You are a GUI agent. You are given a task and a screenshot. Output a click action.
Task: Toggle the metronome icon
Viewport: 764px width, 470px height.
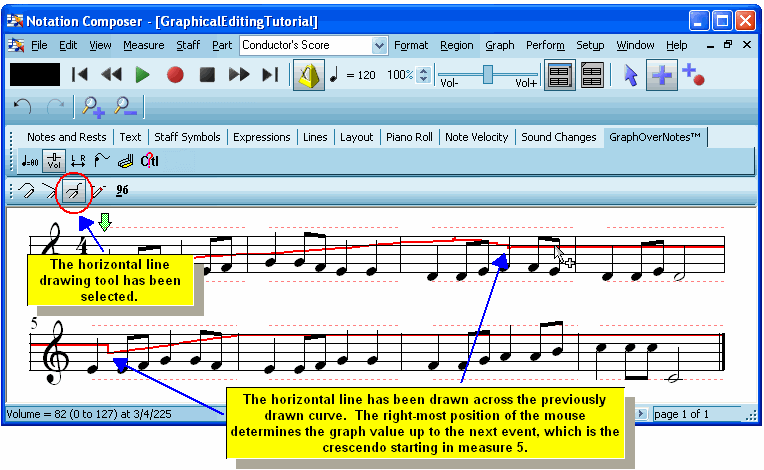click(308, 75)
